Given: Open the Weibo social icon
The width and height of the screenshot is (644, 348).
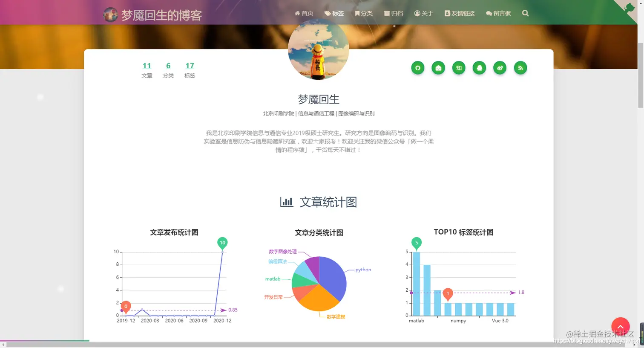Looking at the screenshot, I should 500,68.
